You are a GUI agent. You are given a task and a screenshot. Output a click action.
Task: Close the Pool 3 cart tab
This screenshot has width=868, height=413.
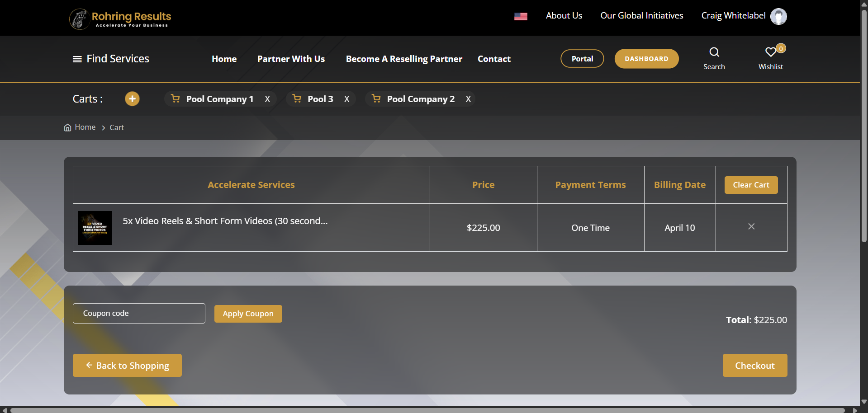(x=346, y=99)
